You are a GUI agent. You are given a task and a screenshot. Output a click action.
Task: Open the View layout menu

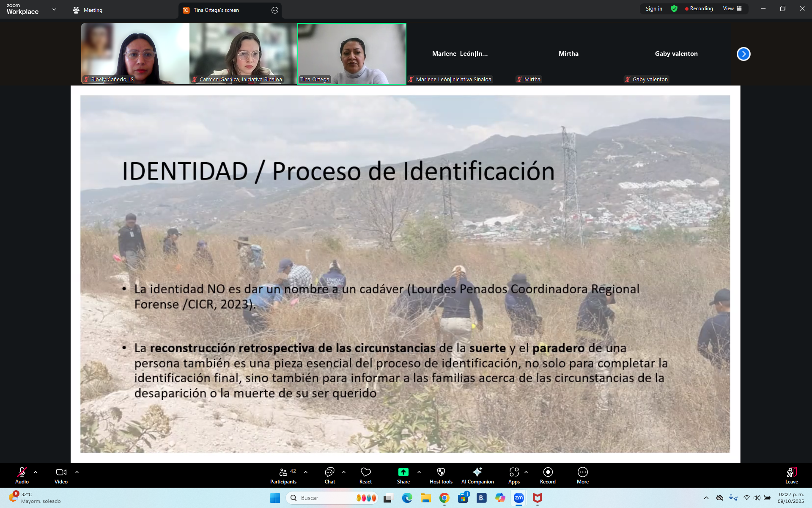tap(732, 8)
